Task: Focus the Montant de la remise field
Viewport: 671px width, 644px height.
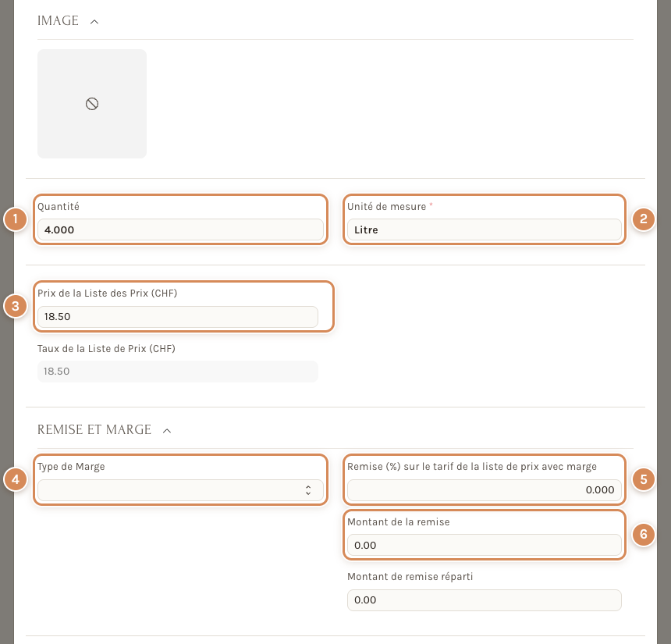Action: coord(485,545)
